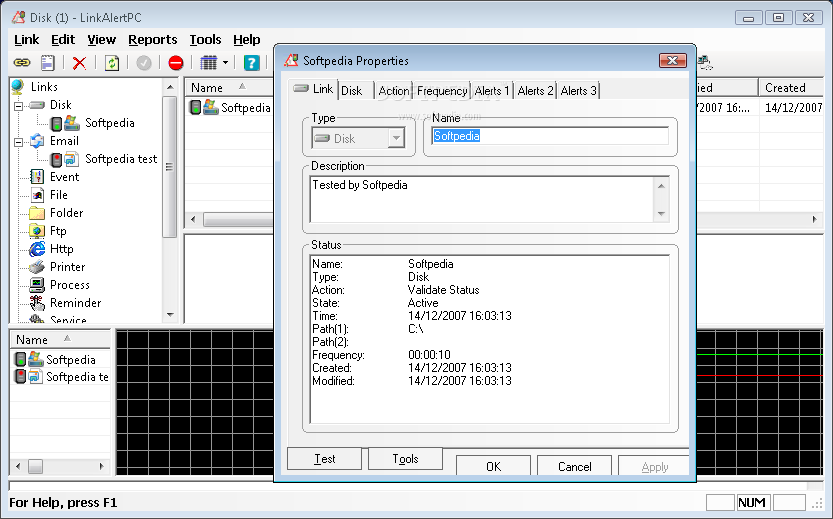
Task: Select the Http category icon in tree
Action: point(37,249)
